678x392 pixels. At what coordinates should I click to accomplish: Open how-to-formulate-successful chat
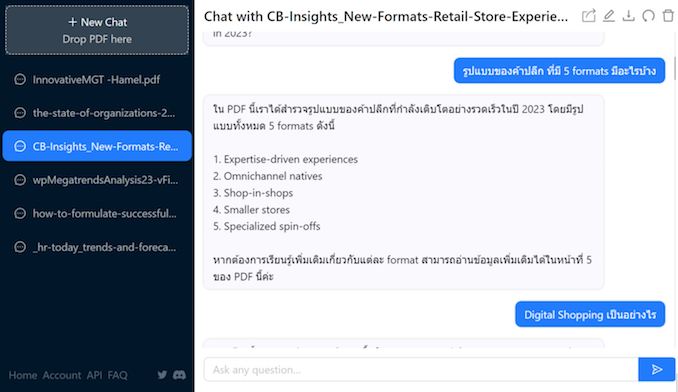[97, 214]
